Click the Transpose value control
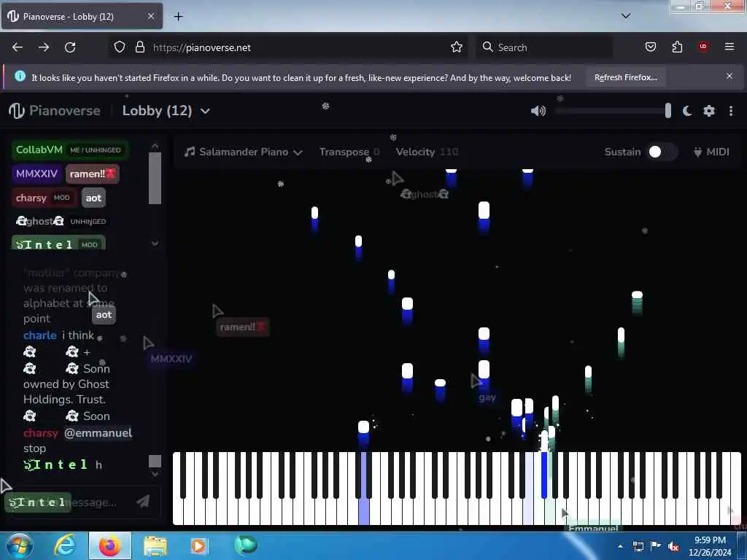 (349, 152)
